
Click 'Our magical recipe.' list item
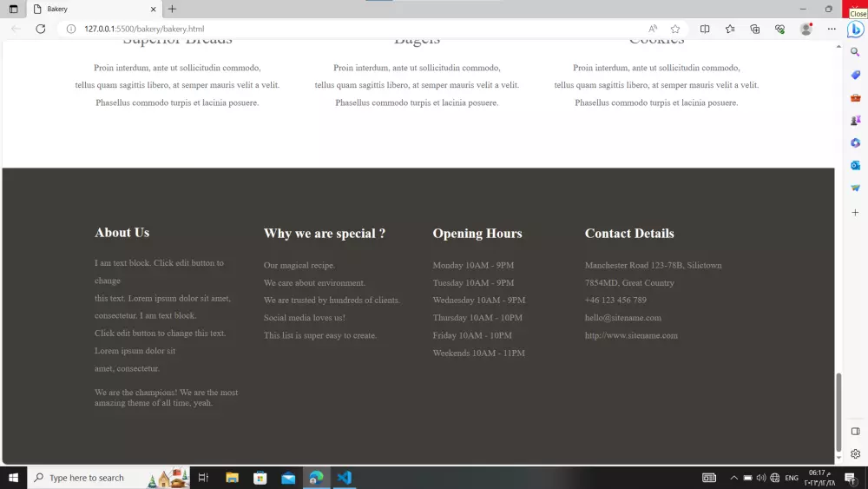pos(299,265)
